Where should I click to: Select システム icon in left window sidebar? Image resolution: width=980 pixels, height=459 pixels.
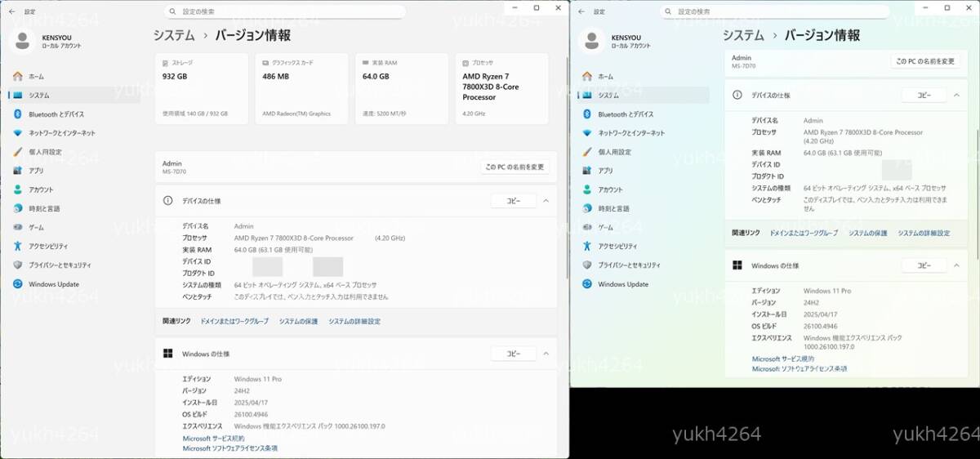coord(17,95)
